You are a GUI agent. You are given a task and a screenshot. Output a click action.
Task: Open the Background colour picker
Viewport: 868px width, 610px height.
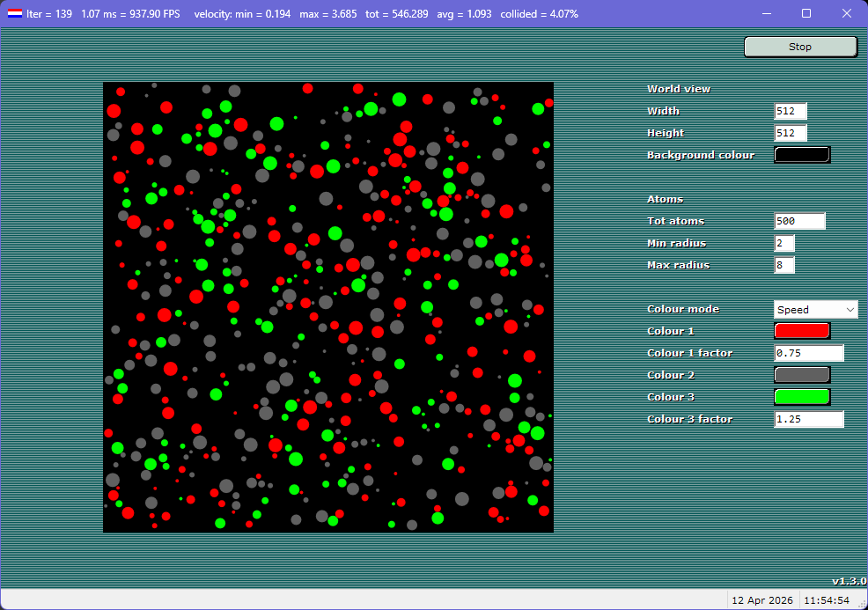point(802,154)
